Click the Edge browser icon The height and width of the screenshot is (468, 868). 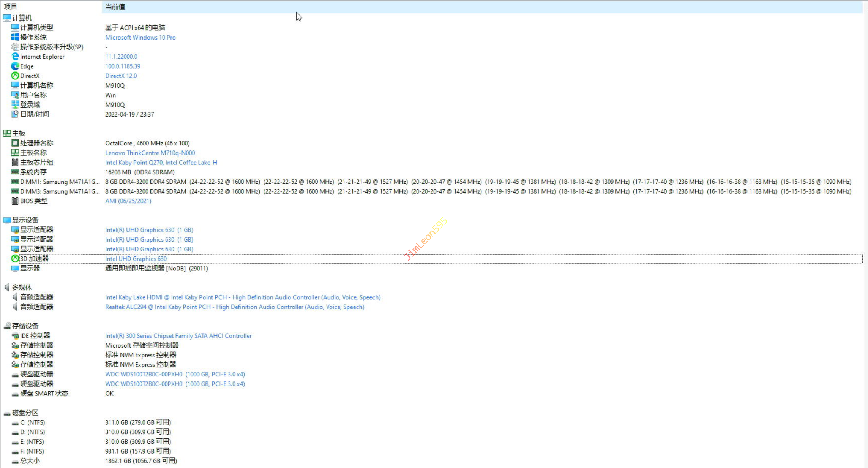coord(15,66)
